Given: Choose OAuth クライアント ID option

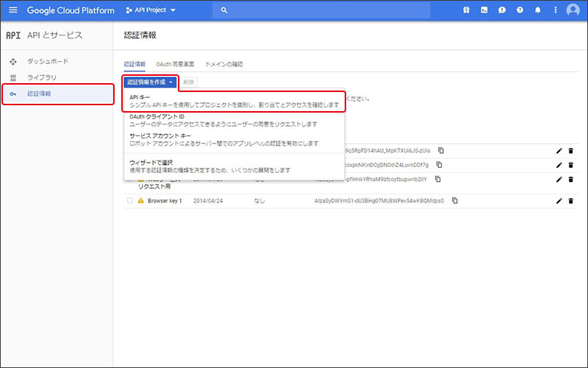Looking at the screenshot, I should [x=234, y=121].
